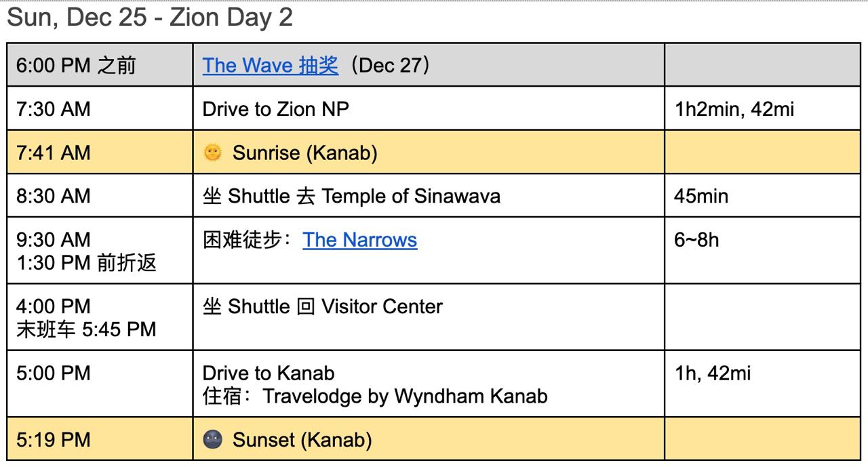Image resolution: width=868 pixels, height=467 pixels.
Task: Click the Shuttle 回 Visitor Center cell
Action: pyautogui.click(x=429, y=317)
